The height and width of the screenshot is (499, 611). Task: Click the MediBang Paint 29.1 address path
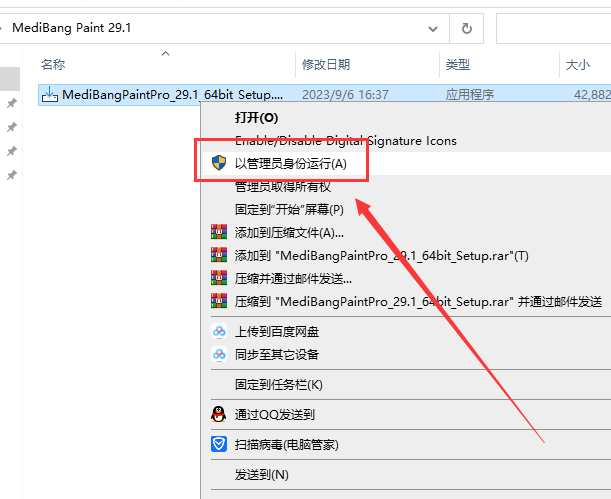(x=72, y=28)
